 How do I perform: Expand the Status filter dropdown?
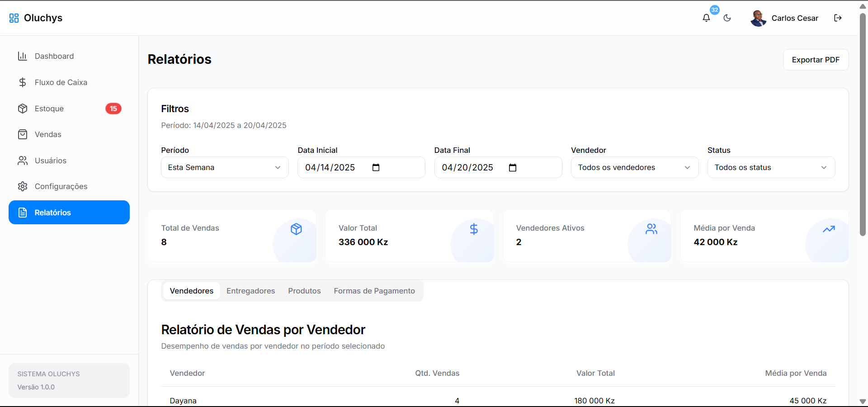tap(771, 167)
